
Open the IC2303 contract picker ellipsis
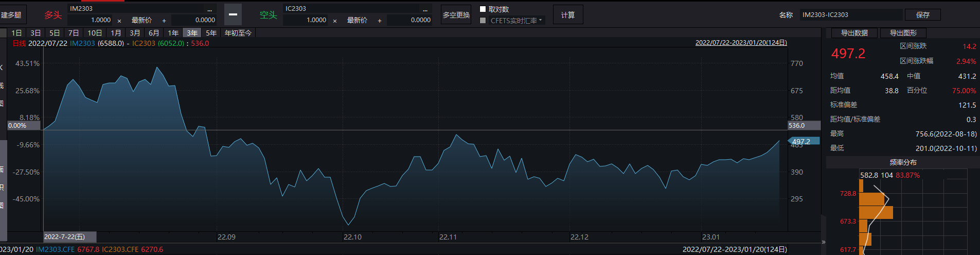click(x=425, y=9)
